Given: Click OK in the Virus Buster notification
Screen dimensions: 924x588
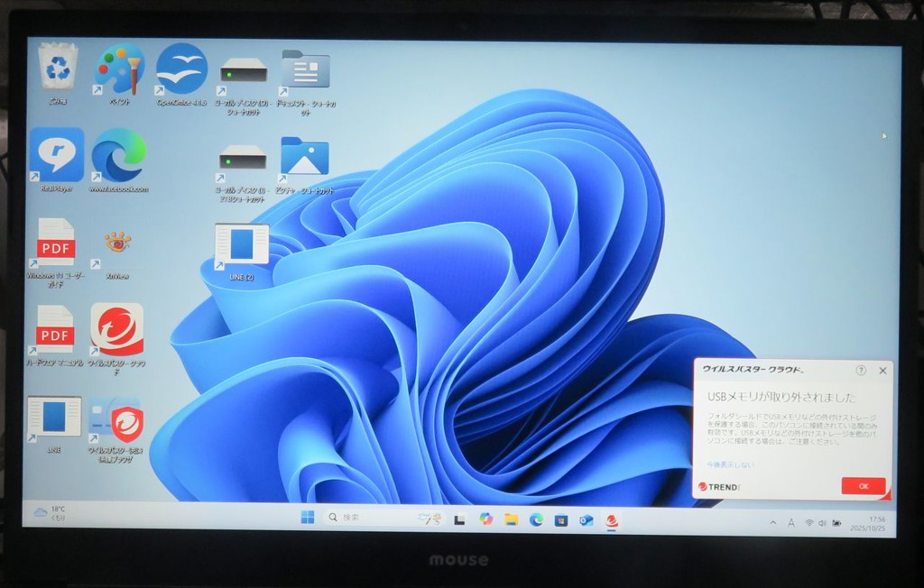Looking at the screenshot, I should point(863,486).
